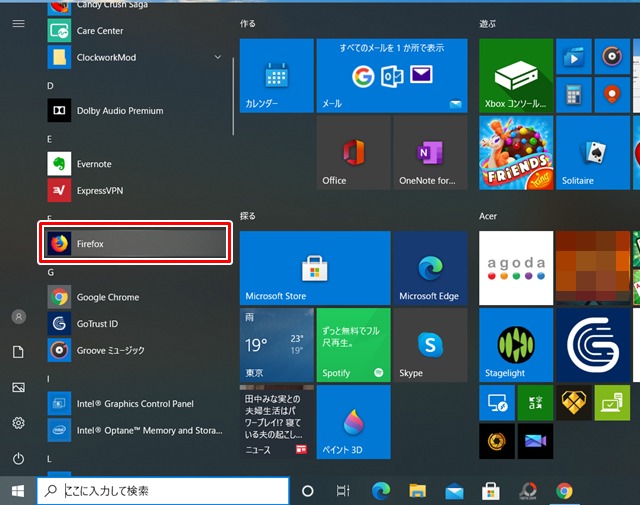Open the ペイント 3D tile
Image resolution: width=640 pixels, height=505 pixels.
point(353,422)
